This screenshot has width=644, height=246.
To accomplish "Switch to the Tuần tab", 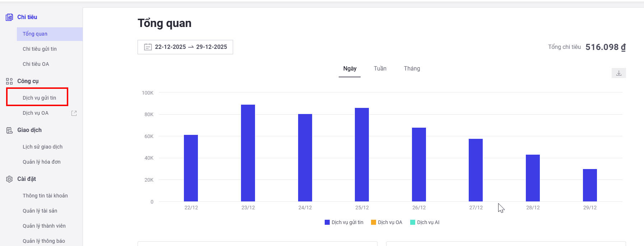I will tap(380, 69).
